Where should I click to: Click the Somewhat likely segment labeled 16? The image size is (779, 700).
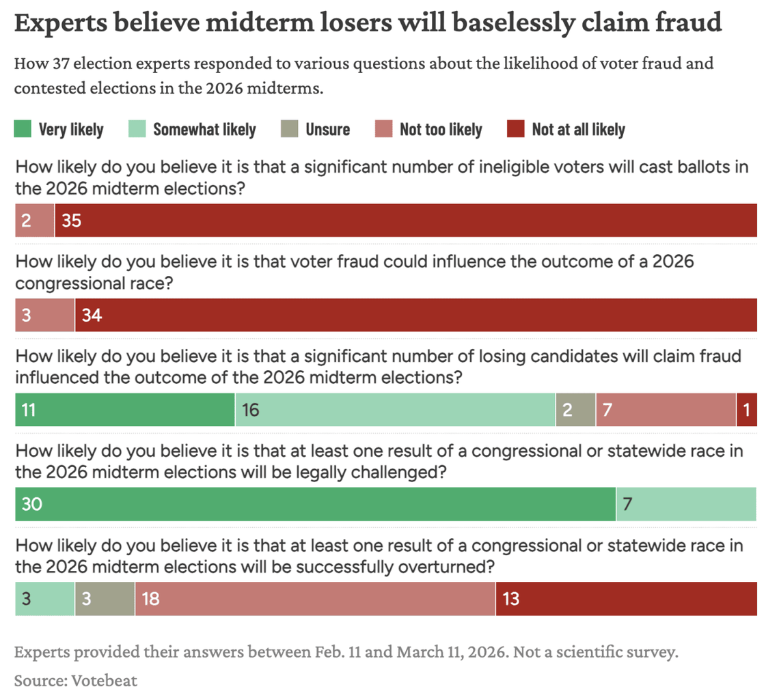395,410
